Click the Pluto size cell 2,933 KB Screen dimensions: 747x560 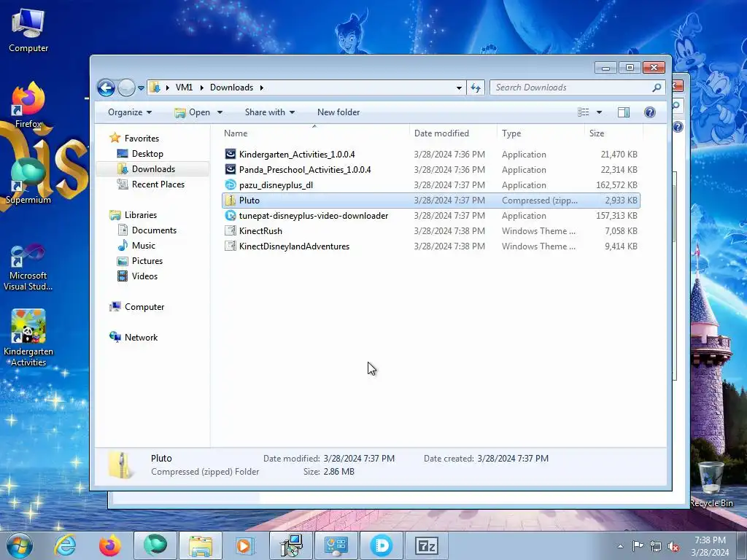coord(621,201)
